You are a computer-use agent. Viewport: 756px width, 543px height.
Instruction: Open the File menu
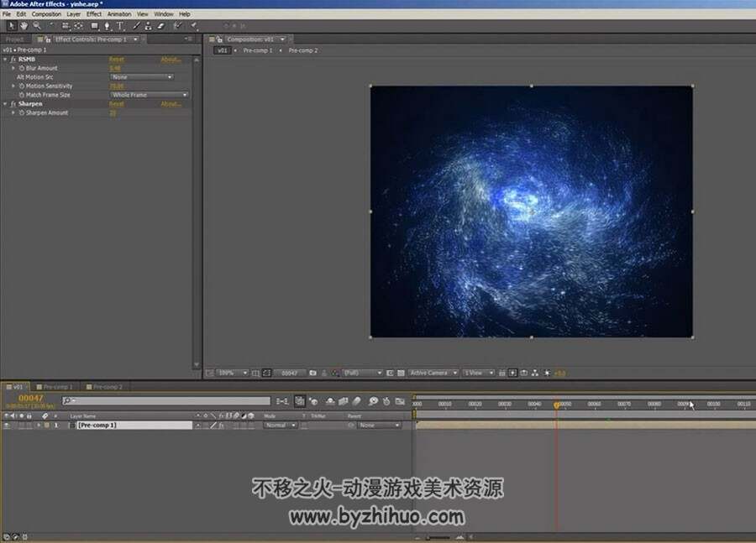coord(7,14)
